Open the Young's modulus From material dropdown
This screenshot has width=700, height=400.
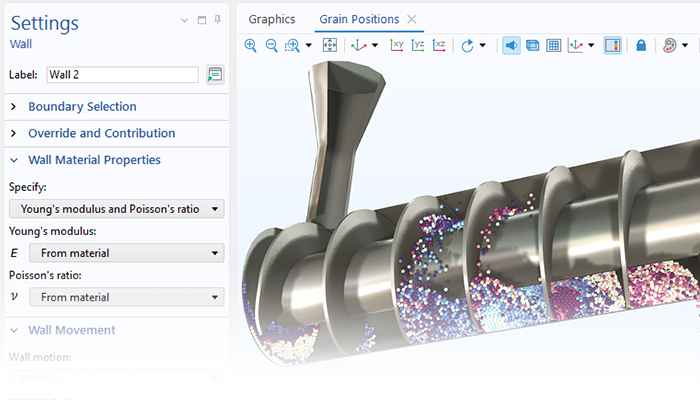coord(126,253)
